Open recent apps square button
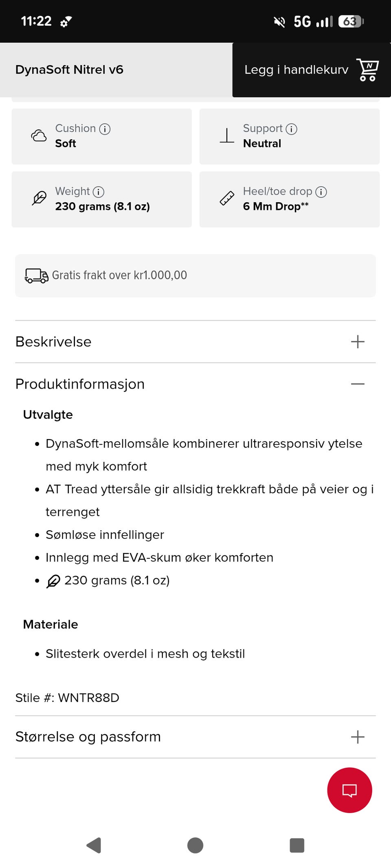 pos(297,845)
